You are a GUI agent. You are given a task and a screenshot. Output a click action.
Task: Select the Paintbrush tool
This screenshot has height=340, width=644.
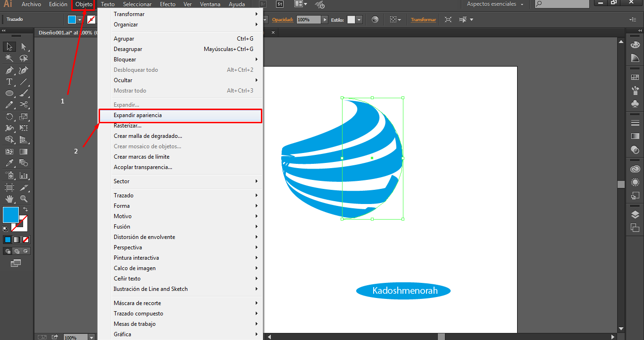pyautogui.click(x=24, y=93)
